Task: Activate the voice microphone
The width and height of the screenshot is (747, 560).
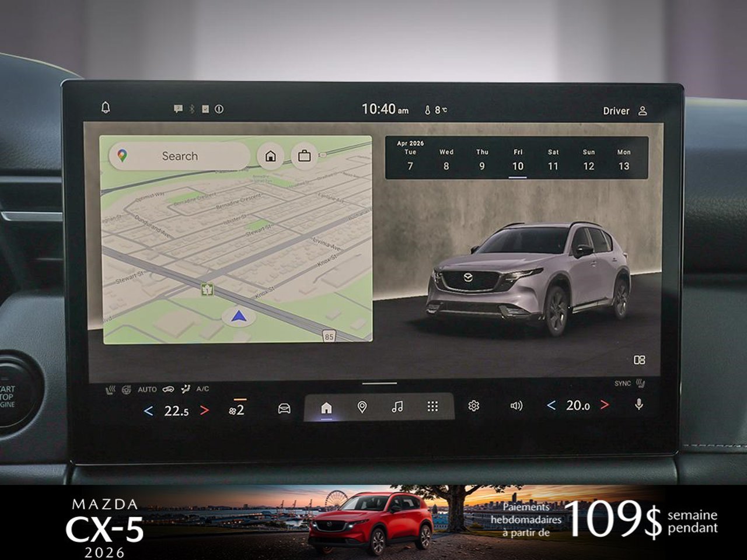Action: coord(639,404)
